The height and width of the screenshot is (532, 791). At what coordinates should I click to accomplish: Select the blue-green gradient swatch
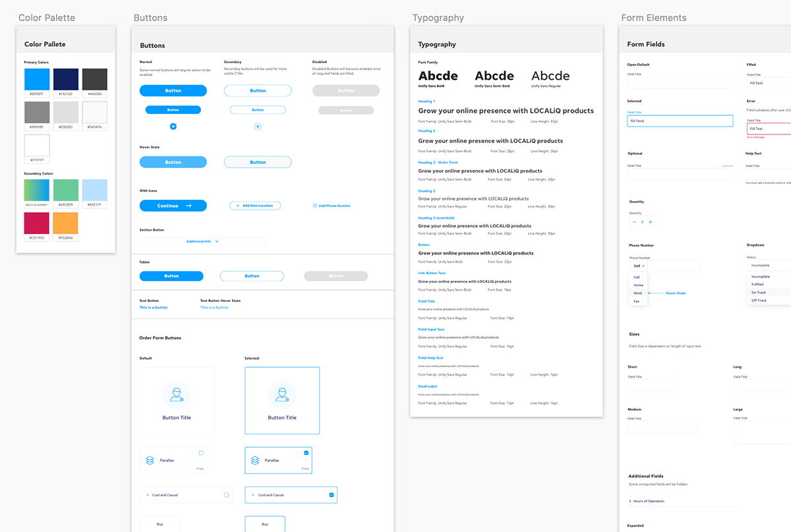tap(37, 190)
